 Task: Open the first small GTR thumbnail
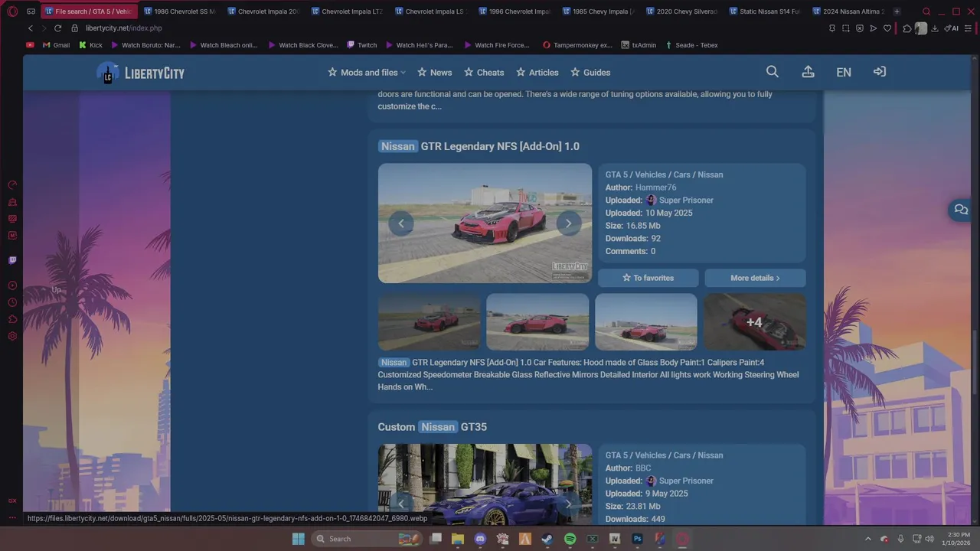(x=429, y=321)
